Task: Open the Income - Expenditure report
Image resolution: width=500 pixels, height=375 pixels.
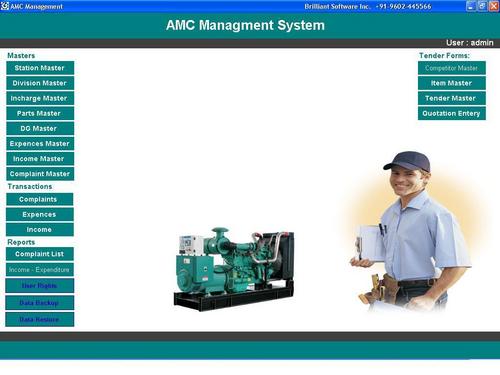Action: (40, 270)
